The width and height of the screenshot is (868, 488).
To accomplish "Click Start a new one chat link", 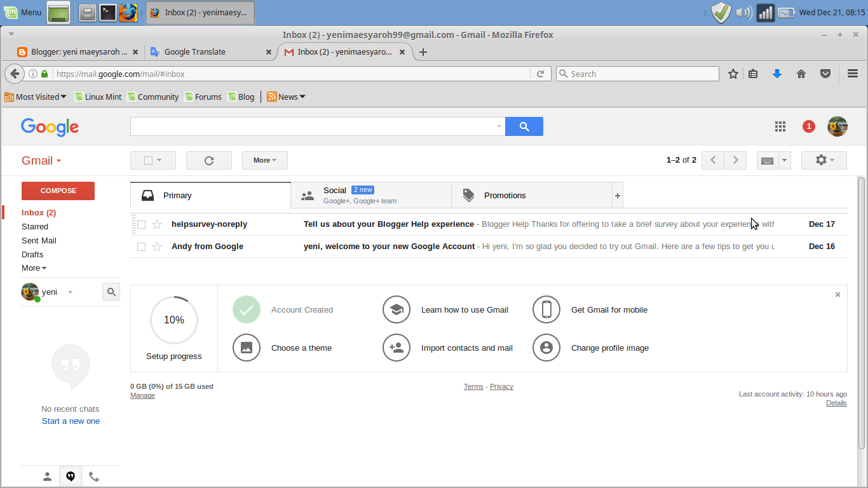I will click(71, 421).
